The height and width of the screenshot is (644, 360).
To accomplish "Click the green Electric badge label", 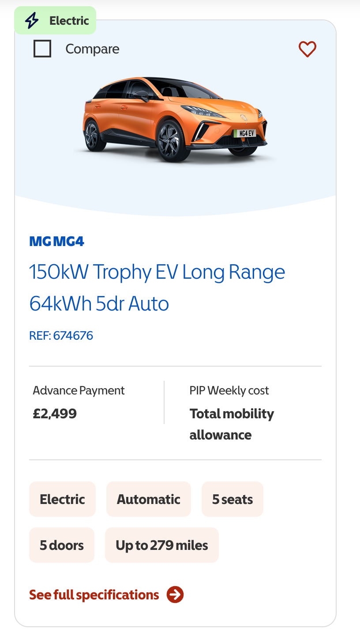I will click(69, 20).
